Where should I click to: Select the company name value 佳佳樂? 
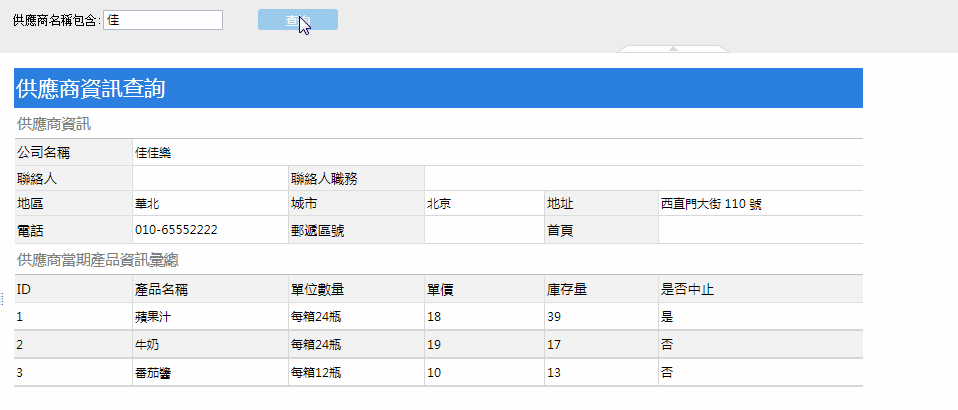click(x=153, y=153)
